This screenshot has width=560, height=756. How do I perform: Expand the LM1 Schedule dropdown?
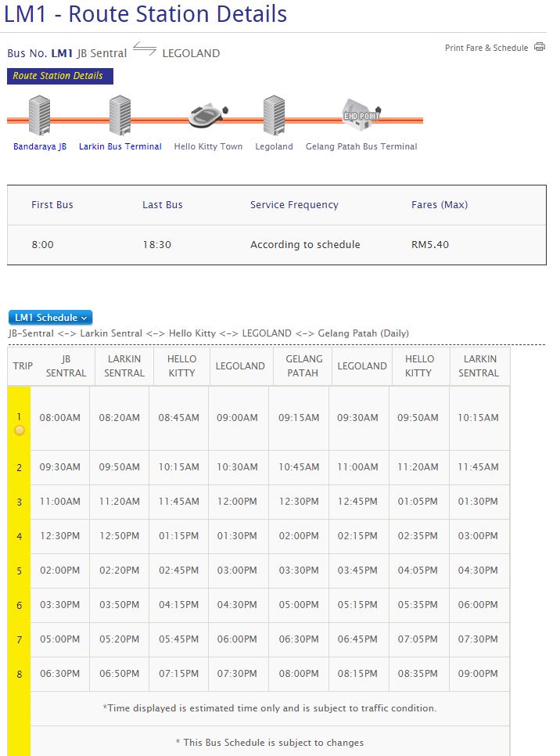click(51, 318)
